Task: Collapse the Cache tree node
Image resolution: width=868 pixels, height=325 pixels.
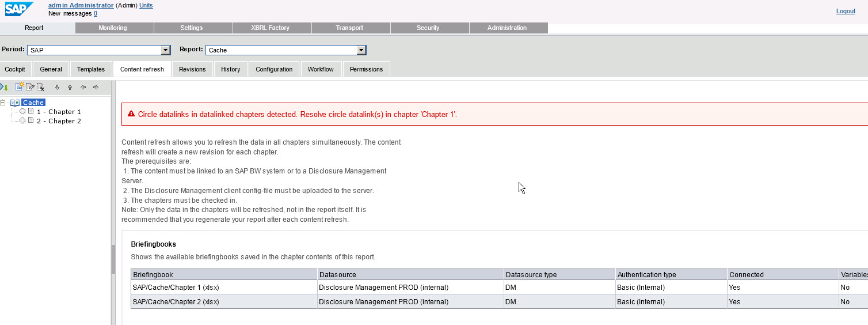Action: click(3, 103)
